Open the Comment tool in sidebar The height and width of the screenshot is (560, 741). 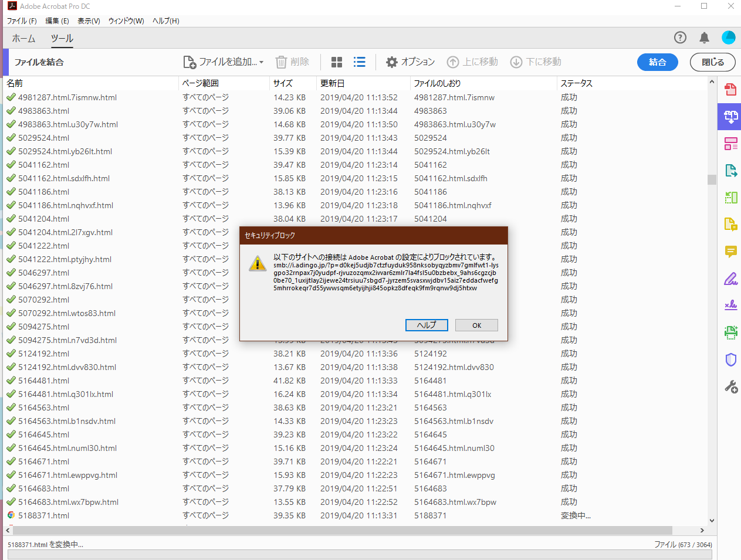pyautogui.click(x=730, y=252)
